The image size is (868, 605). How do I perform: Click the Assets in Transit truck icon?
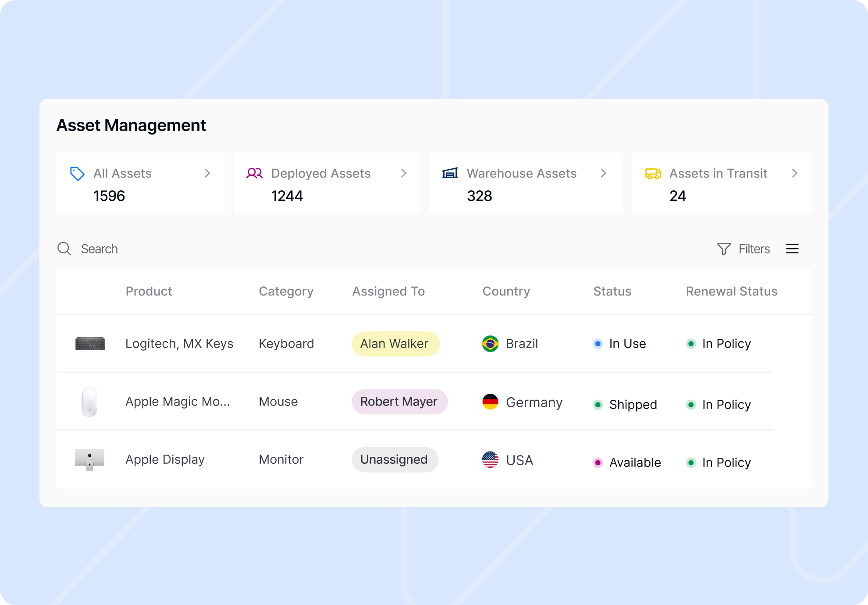point(653,174)
